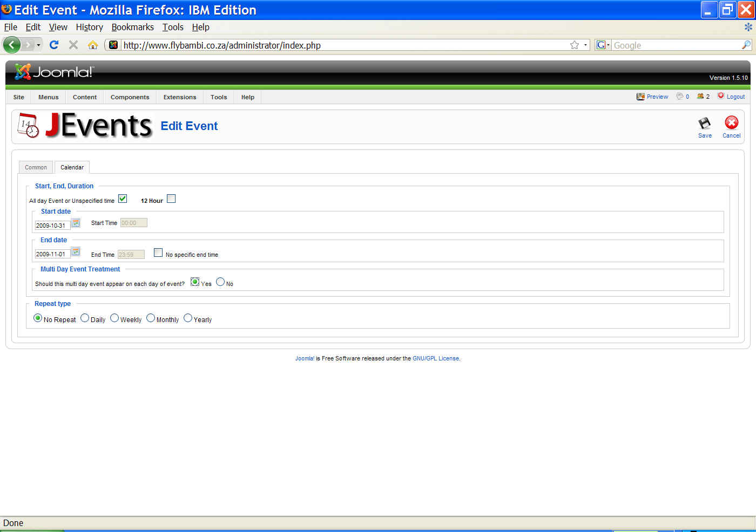The height and width of the screenshot is (532, 756).
Task: Click the Logout link
Action: [x=735, y=97]
